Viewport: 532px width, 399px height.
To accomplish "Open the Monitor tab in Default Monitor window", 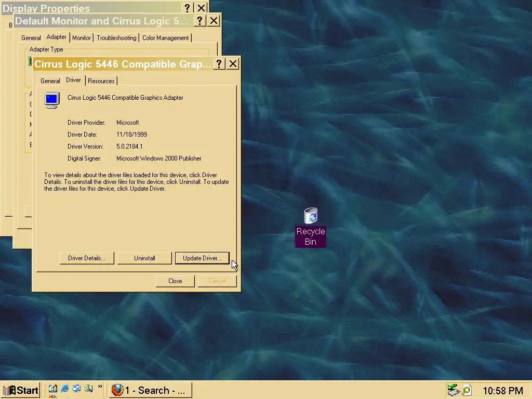I will click(x=82, y=37).
